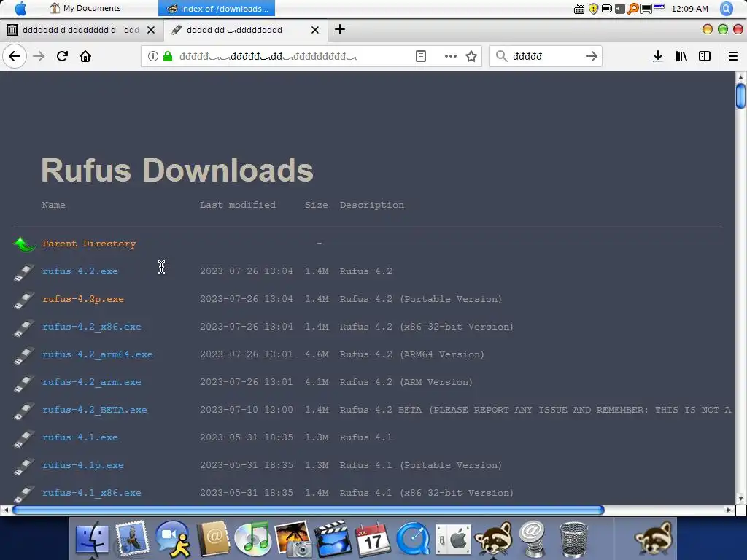The image size is (747, 560).
Task: Download rufus-4.2p.exe portable version
Action: [83, 298]
